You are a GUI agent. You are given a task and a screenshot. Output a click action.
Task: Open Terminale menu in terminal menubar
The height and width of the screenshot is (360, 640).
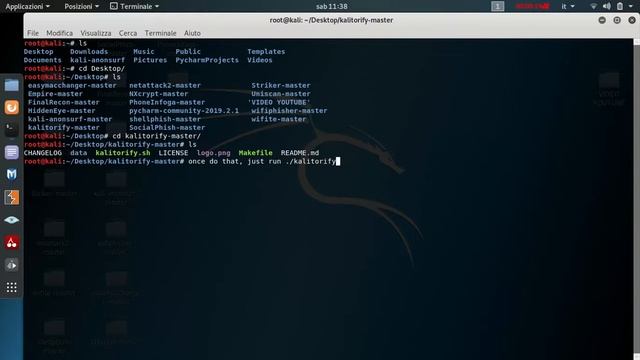point(160,33)
